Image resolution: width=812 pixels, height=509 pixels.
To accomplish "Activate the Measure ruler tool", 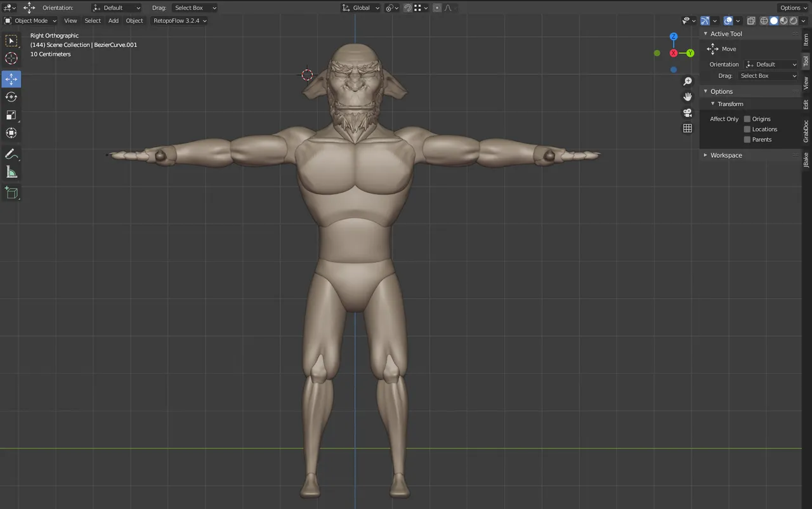I will (x=11, y=172).
